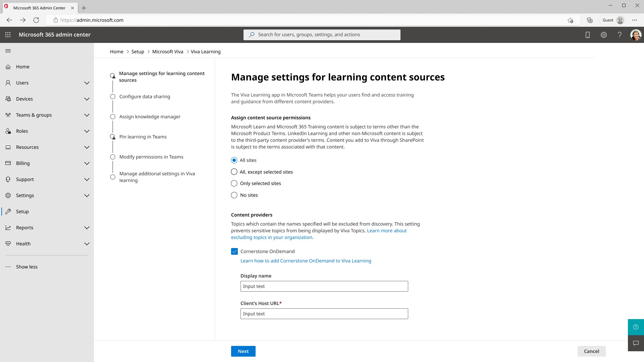
Task: Click the help question mark icon
Action: pos(620,35)
